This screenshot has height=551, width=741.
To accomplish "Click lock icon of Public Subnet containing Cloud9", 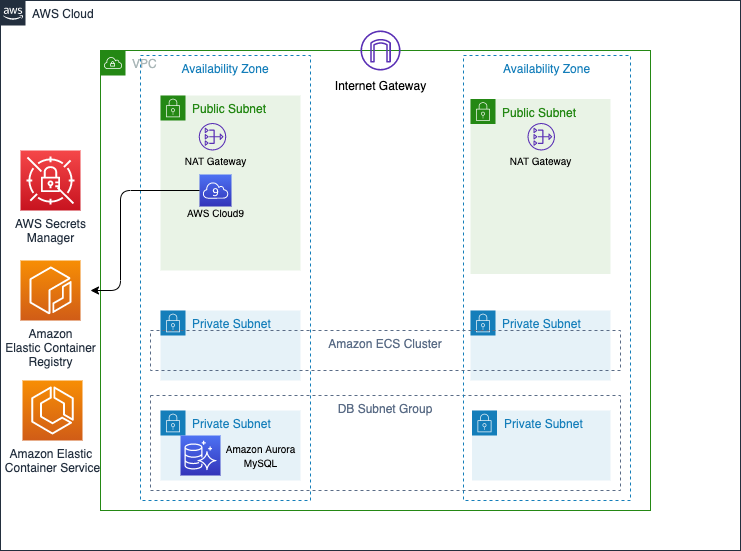I will tap(173, 108).
